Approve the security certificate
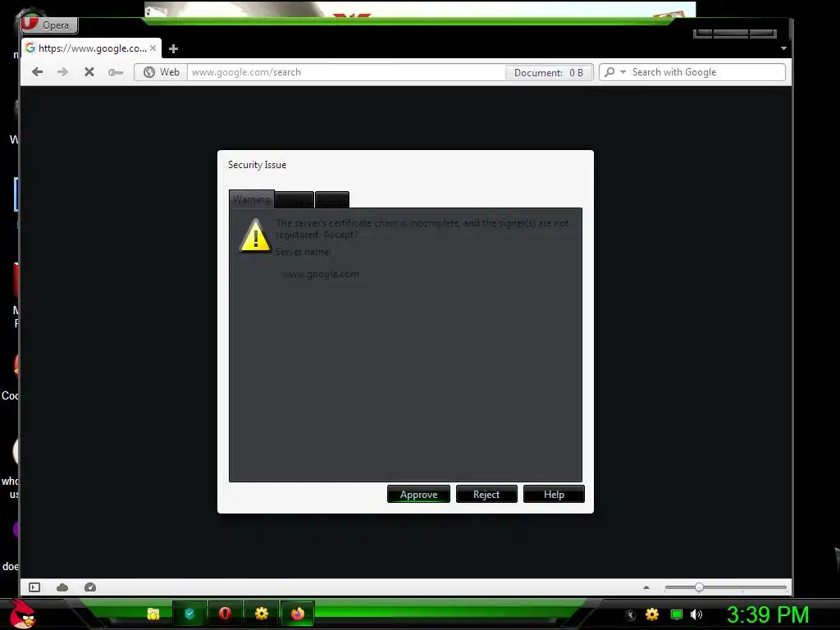The height and width of the screenshot is (630, 840). [418, 495]
